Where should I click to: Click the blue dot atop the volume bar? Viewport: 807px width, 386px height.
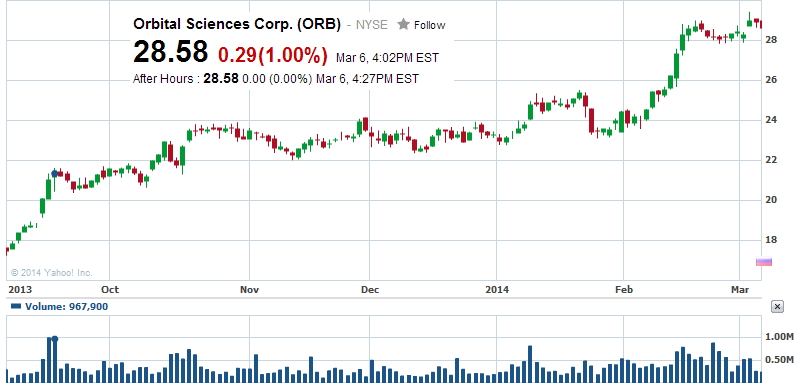[x=55, y=339]
